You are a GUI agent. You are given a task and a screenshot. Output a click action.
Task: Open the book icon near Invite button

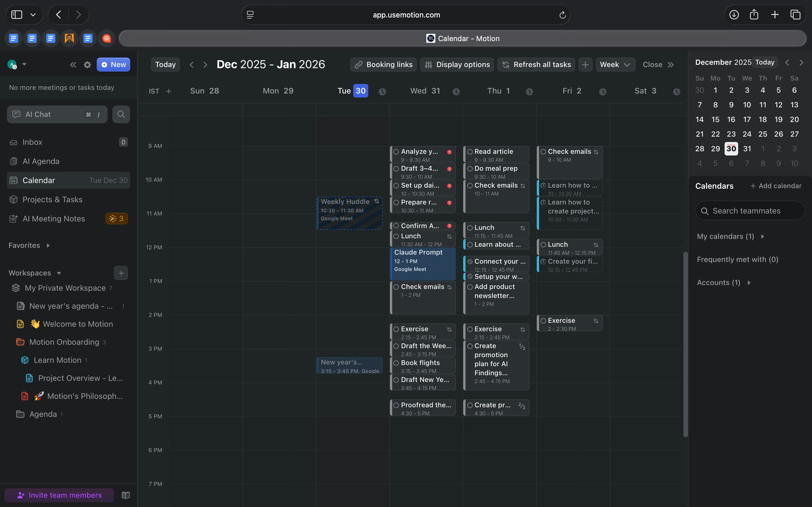[x=125, y=495]
